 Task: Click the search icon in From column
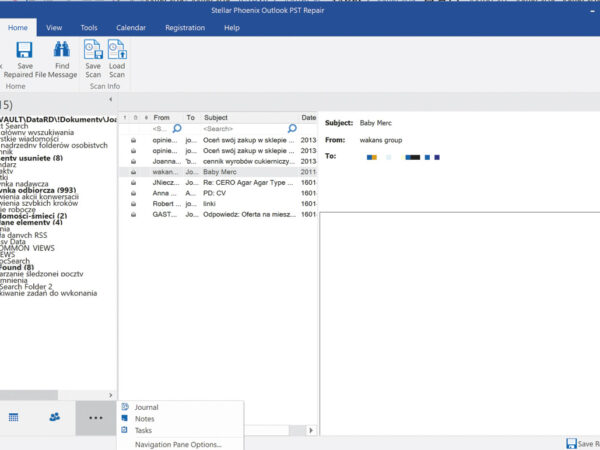click(x=177, y=129)
